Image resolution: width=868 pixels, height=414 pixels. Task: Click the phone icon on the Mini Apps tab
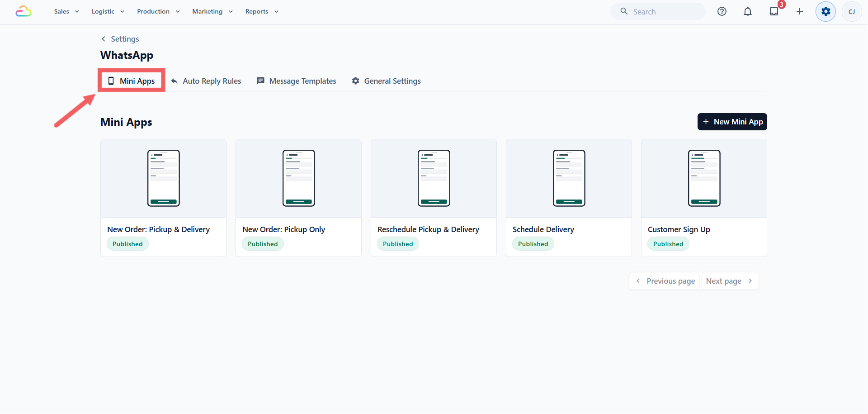click(111, 81)
